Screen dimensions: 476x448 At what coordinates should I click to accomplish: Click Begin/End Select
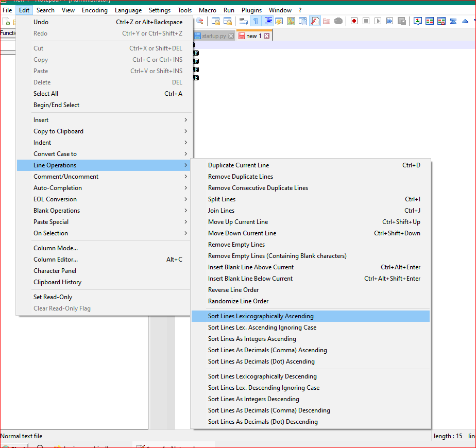coord(105,105)
